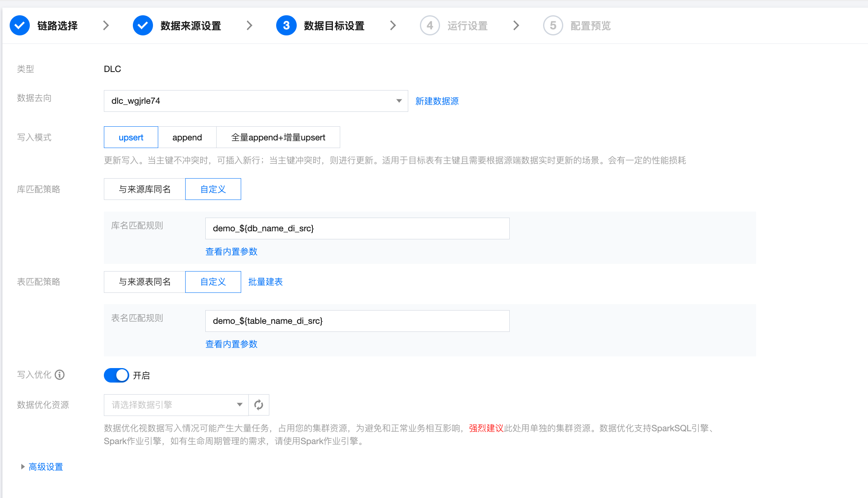The height and width of the screenshot is (498, 868).
Task: Click the chevron arrow after 数据目标设置
Action: 393,26
